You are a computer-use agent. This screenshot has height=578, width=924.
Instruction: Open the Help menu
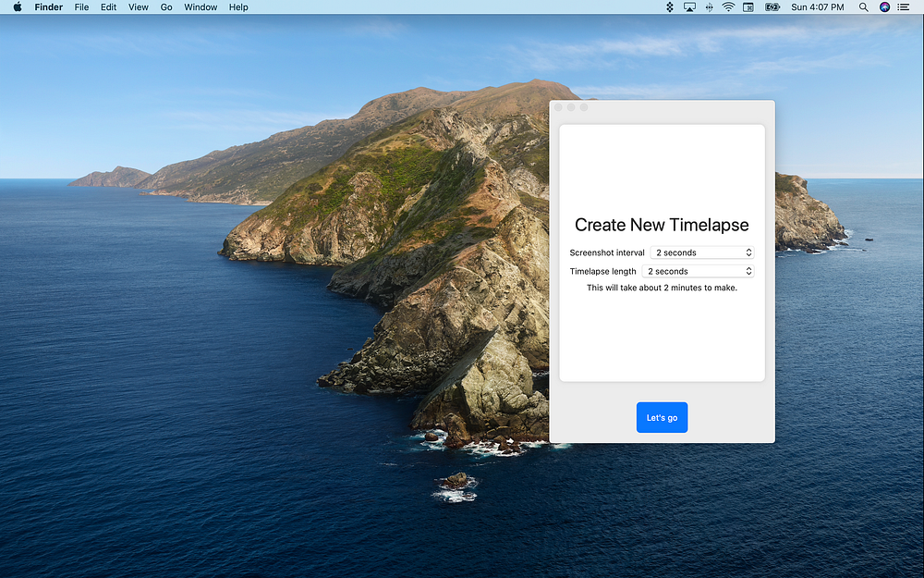click(x=238, y=7)
